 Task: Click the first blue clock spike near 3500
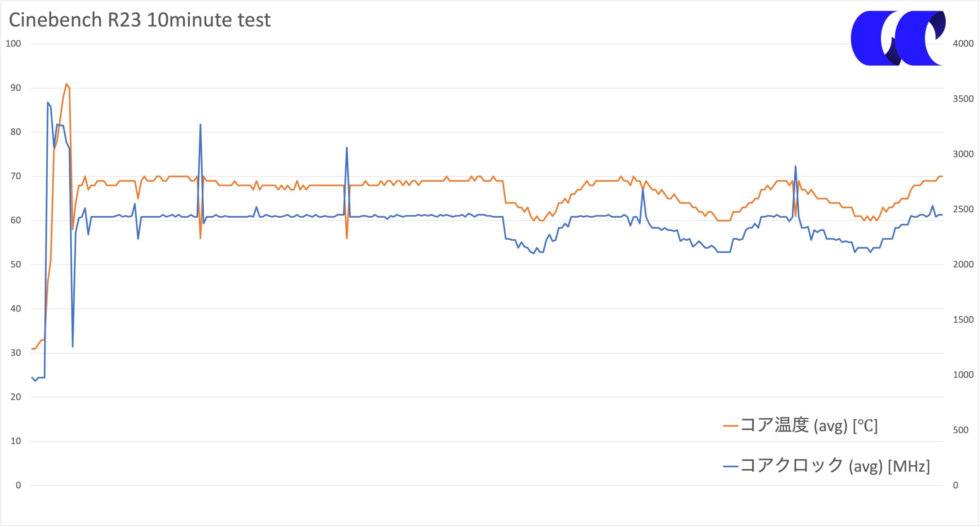click(48, 103)
